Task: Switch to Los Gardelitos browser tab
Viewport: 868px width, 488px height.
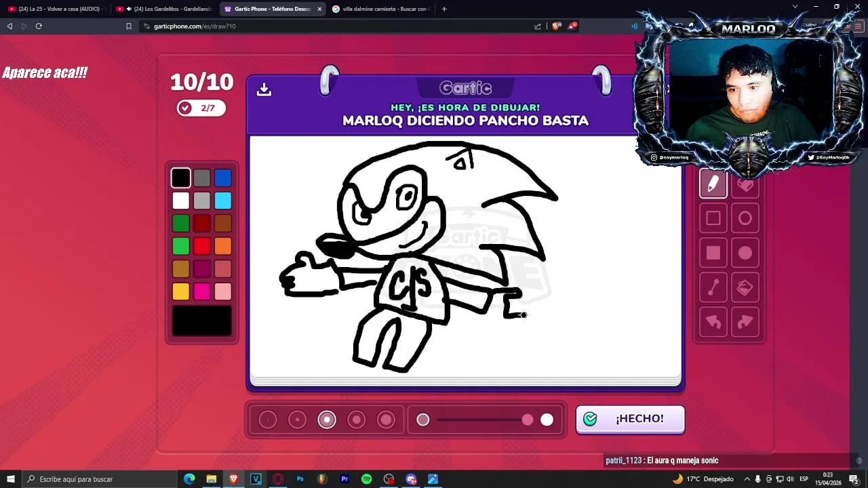Action: click(x=165, y=9)
